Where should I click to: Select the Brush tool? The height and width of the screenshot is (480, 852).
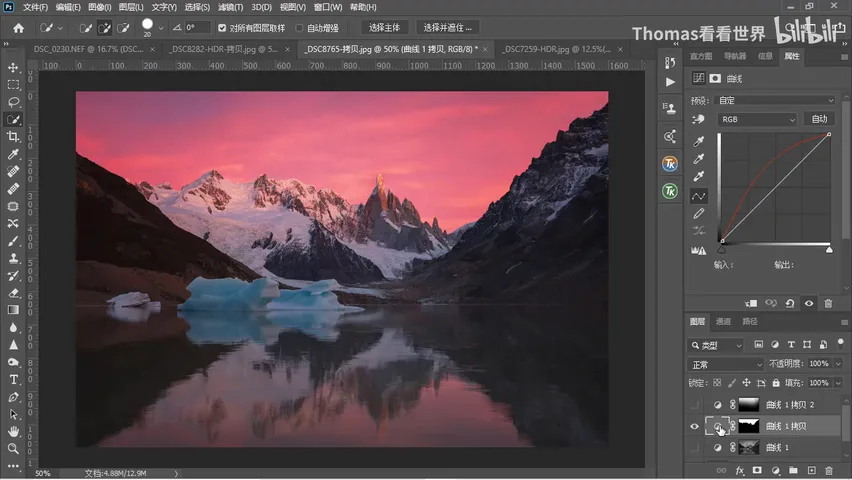click(x=13, y=241)
